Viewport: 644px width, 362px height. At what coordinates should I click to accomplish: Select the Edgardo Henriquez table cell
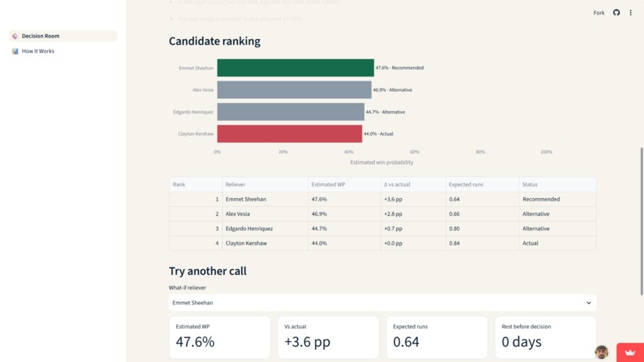(x=265, y=229)
